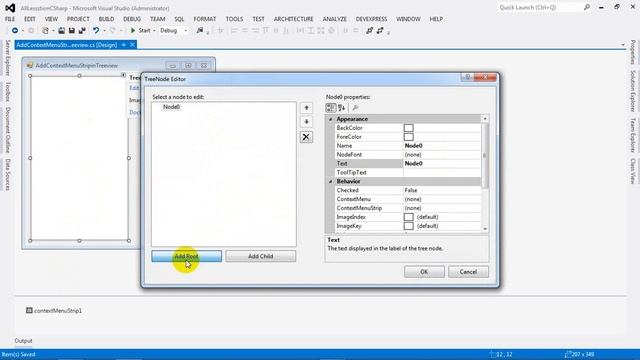The image size is (640, 360).
Task: Click the ImageIndex preview swatch
Action: coord(409,217)
